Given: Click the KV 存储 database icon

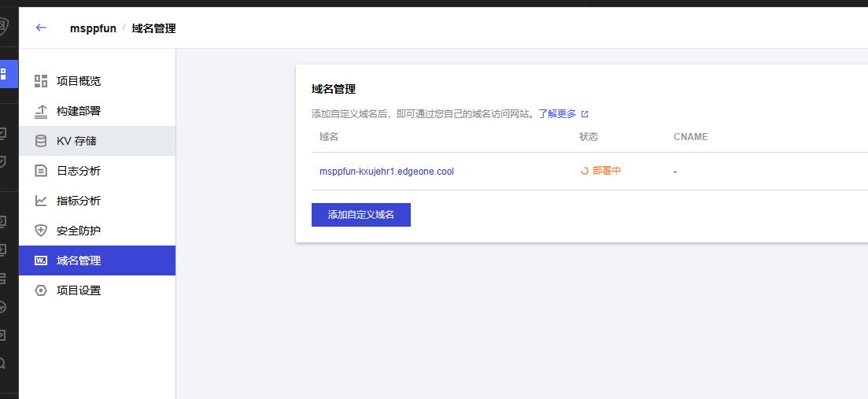Looking at the screenshot, I should click(41, 141).
